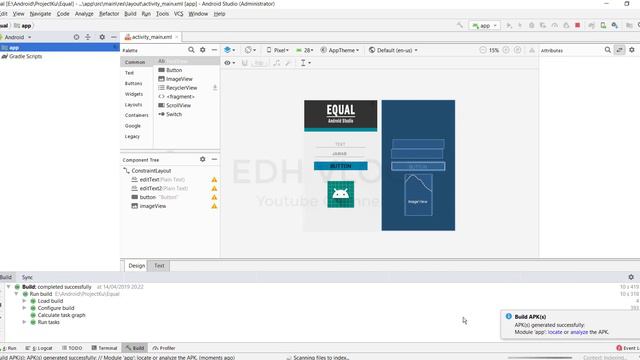Open the app run configuration dropdown
The width and height of the screenshot is (640, 360).
pos(484,25)
